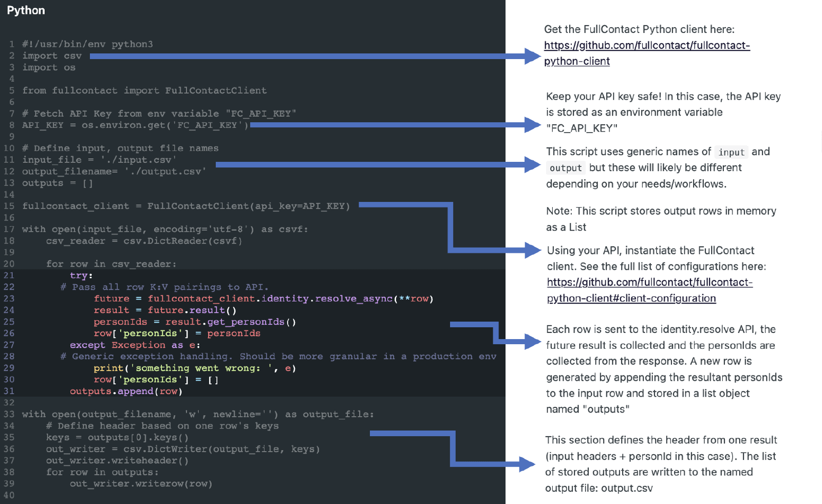Click the print 'something went wrong' statement
The image size is (822, 504).
[194, 368]
